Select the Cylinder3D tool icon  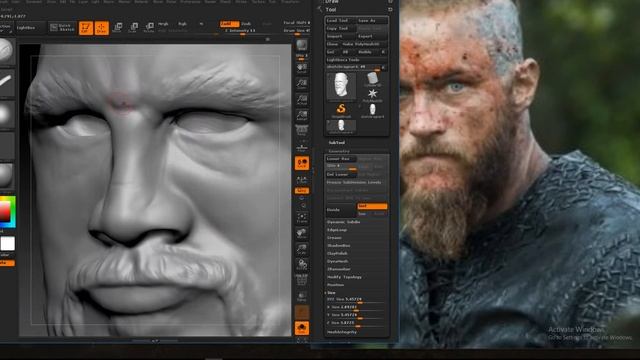372,79
